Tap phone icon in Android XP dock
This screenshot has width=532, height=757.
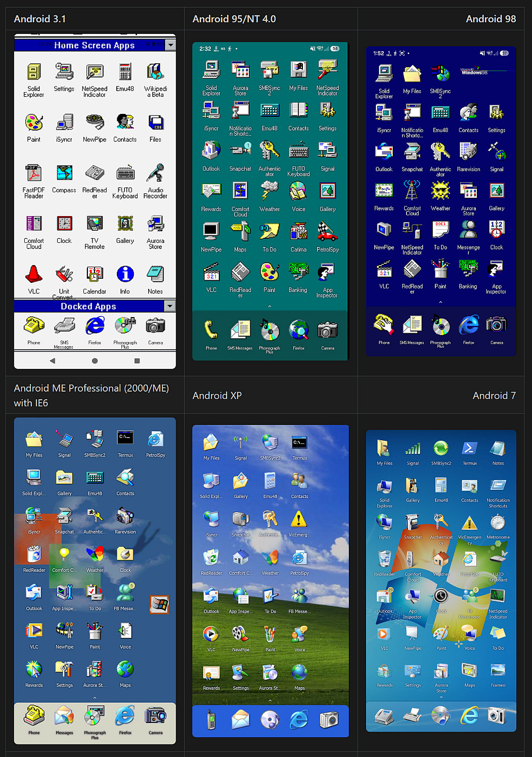click(x=211, y=720)
